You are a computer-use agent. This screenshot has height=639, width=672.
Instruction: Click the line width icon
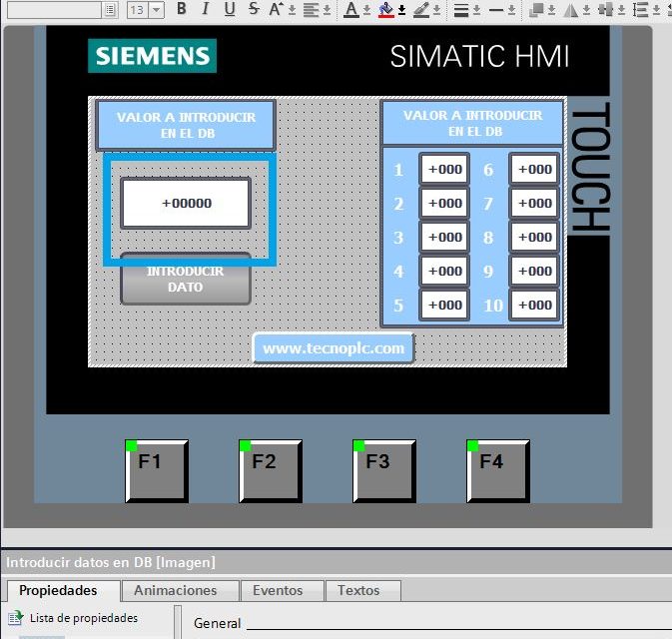click(461, 10)
